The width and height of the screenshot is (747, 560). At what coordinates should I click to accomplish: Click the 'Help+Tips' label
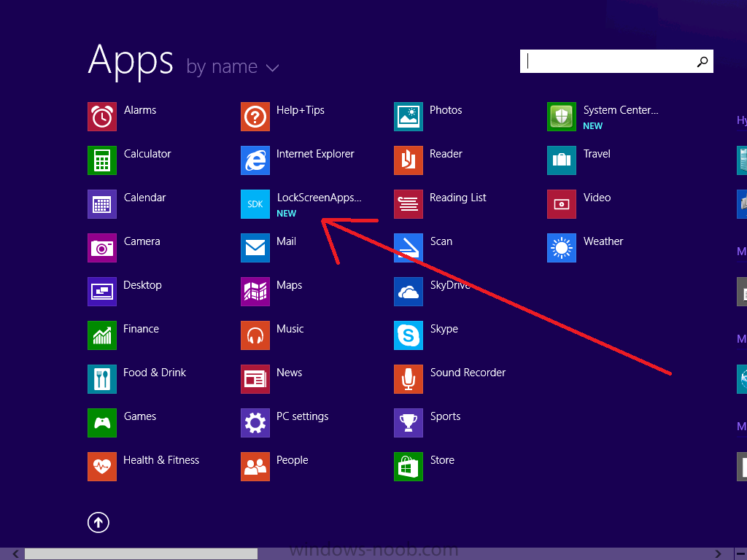(x=301, y=110)
